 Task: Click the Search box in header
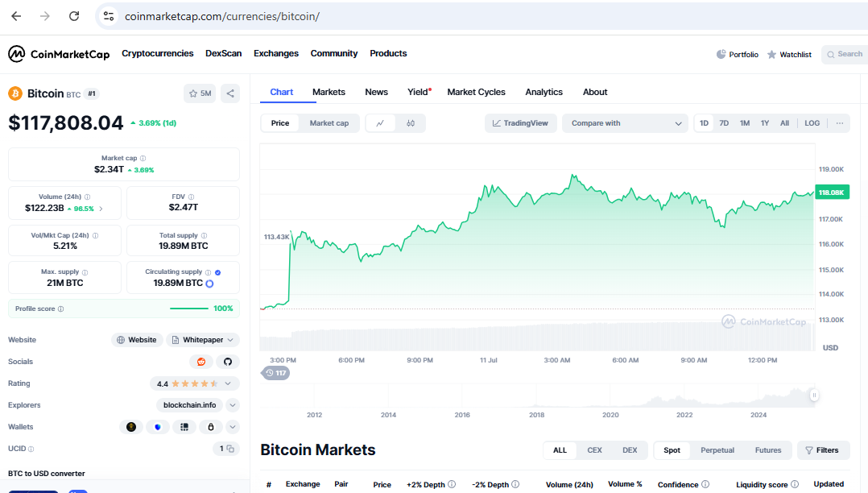[x=845, y=54]
